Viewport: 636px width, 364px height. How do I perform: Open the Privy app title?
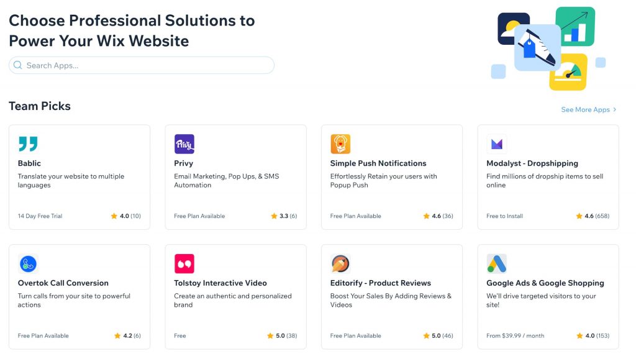click(x=183, y=163)
